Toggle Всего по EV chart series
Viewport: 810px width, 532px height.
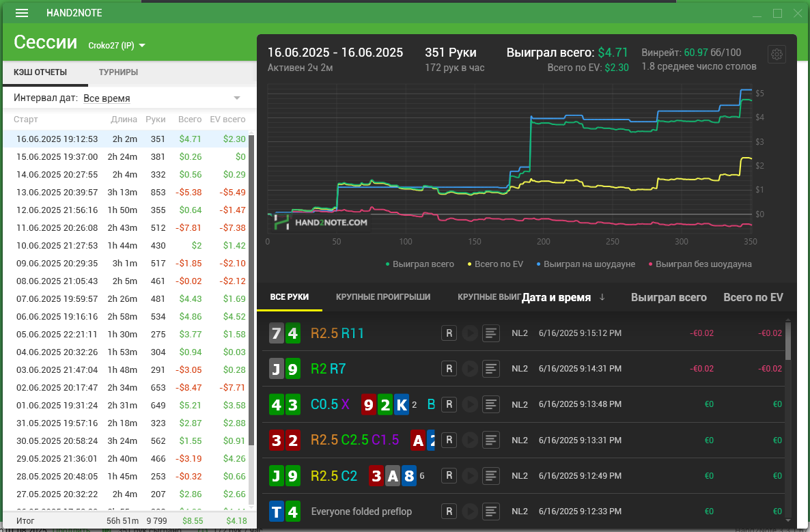[x=495, y=264]
